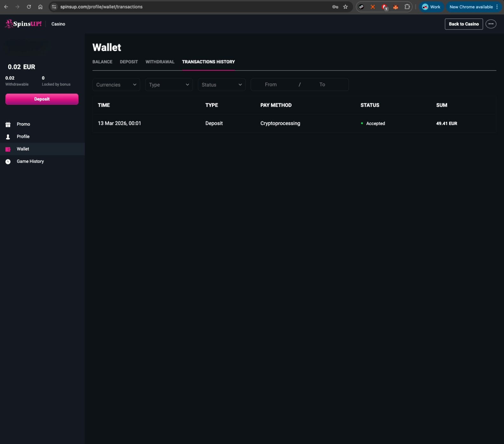This screenshot has width=504, height=444.
Task: Open the Casino link in header
Action: tap(58, 24)
